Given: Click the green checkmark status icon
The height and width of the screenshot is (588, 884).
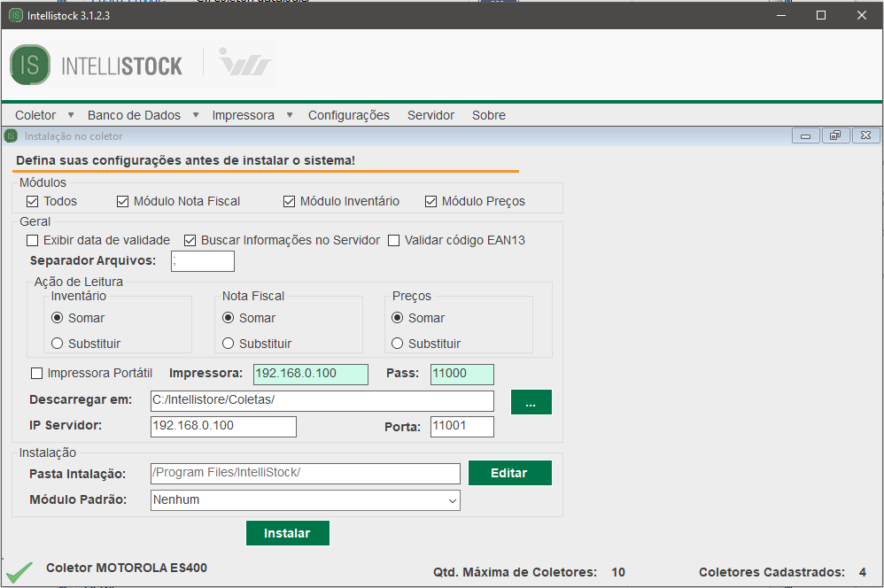Looking at the screenshot, I should coord(19,571).
